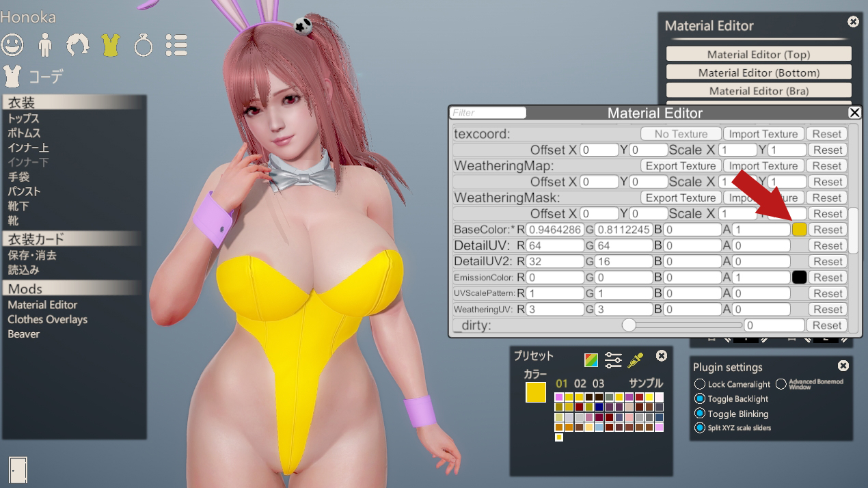Open the color sliders icon
Image resolution: width=868 pixels, height=488 pixels.
(x=613, y=359)
